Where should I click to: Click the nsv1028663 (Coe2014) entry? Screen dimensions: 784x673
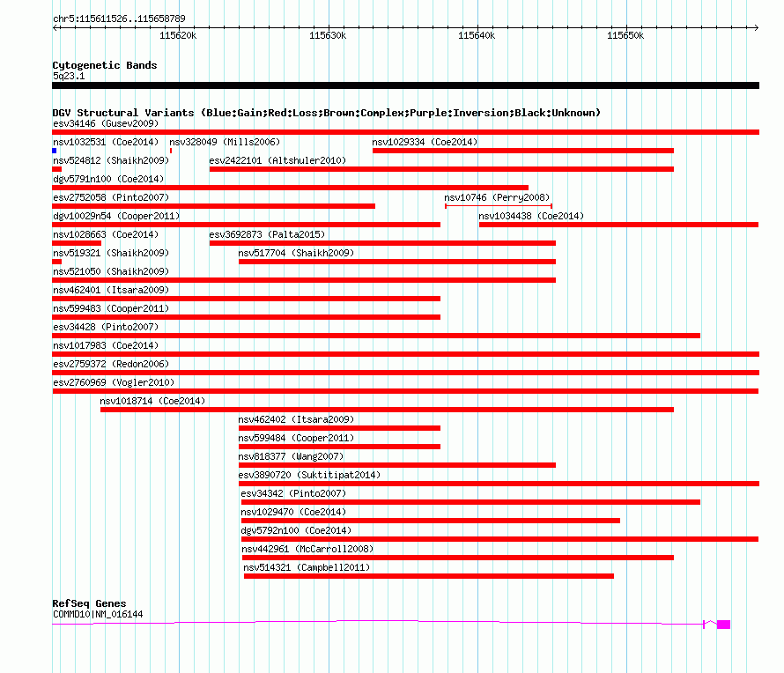tap(106, 234)
